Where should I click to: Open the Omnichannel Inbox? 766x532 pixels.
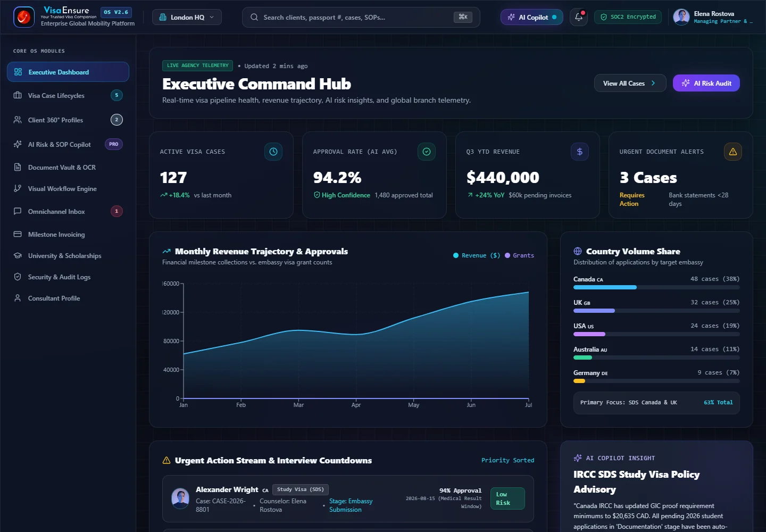coord(68,211)
